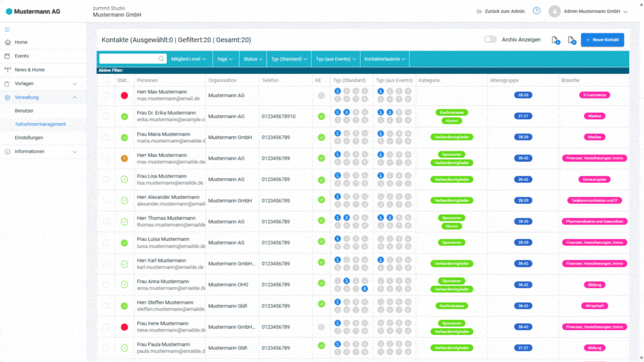Select checkbox for Frau Lisa Mustermann
This screenshot has height=362, width=644.
click(x=106, y=179)
